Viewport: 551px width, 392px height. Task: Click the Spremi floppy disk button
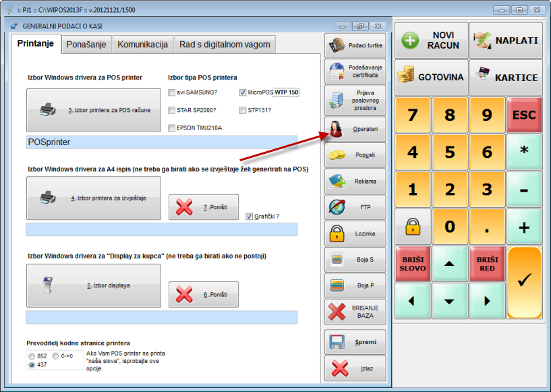pos(355,342)
